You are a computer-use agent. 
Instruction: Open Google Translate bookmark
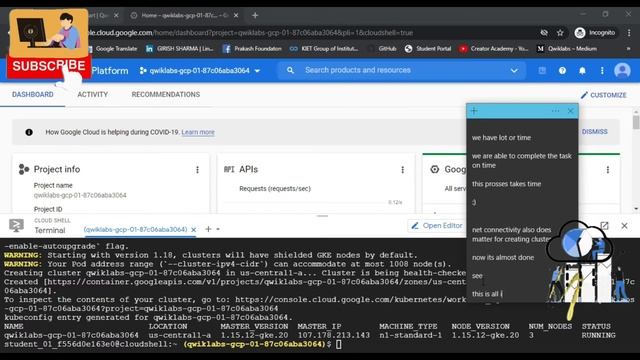[112, 49]
